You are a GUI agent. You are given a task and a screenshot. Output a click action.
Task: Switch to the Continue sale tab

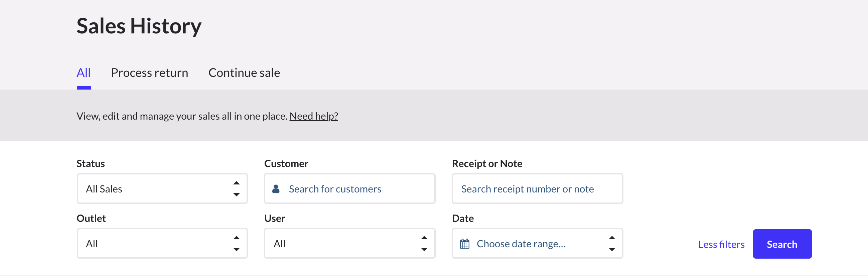(244, 73)
